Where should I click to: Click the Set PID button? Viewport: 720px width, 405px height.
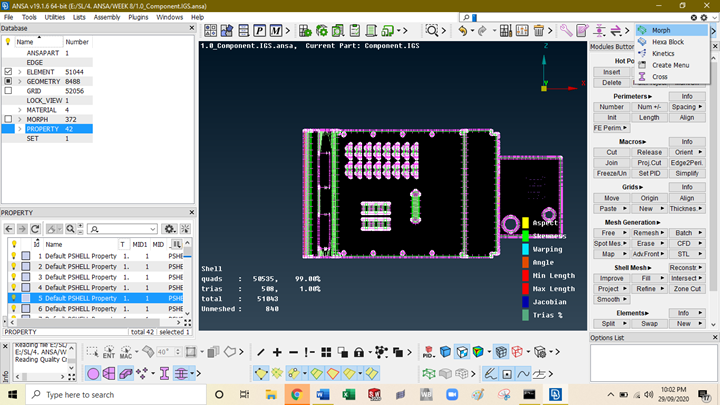(x=649, y=173)
